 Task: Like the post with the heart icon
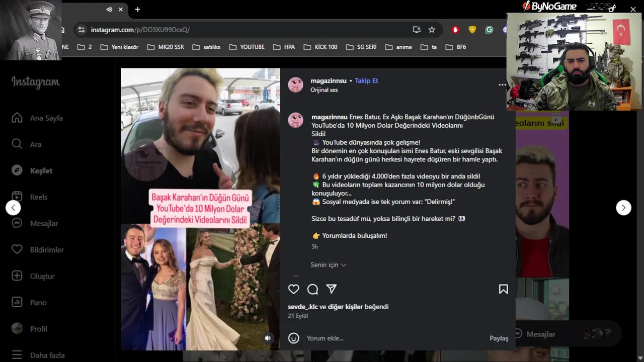[x=294, y=289]
